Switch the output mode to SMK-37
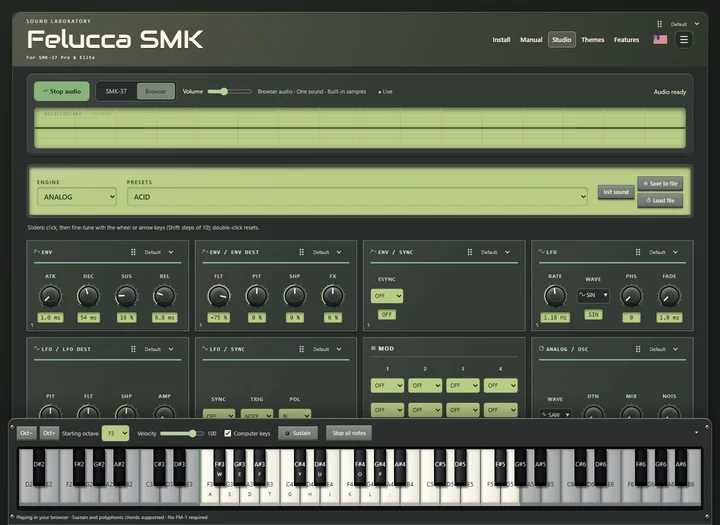 point(116,91)
